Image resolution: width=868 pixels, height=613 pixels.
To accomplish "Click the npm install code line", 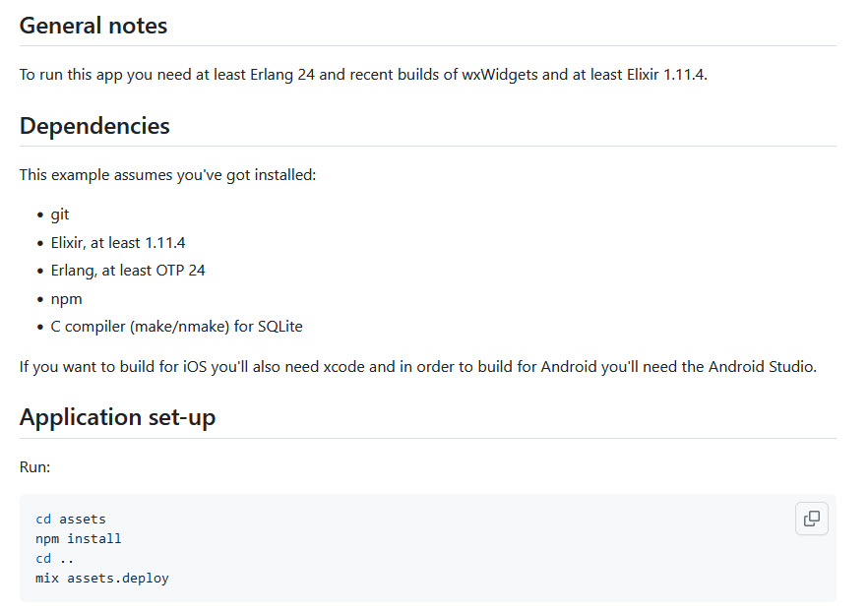I will click(x=78, y=538).
